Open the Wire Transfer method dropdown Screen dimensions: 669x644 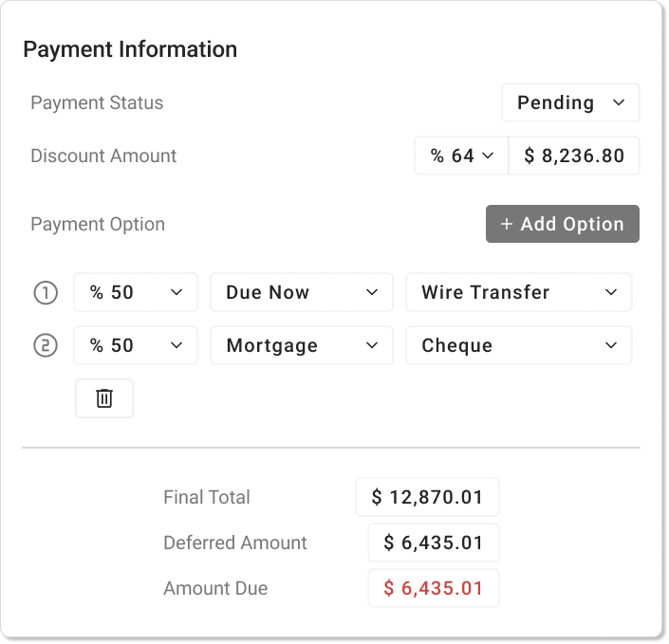point(518,293)
